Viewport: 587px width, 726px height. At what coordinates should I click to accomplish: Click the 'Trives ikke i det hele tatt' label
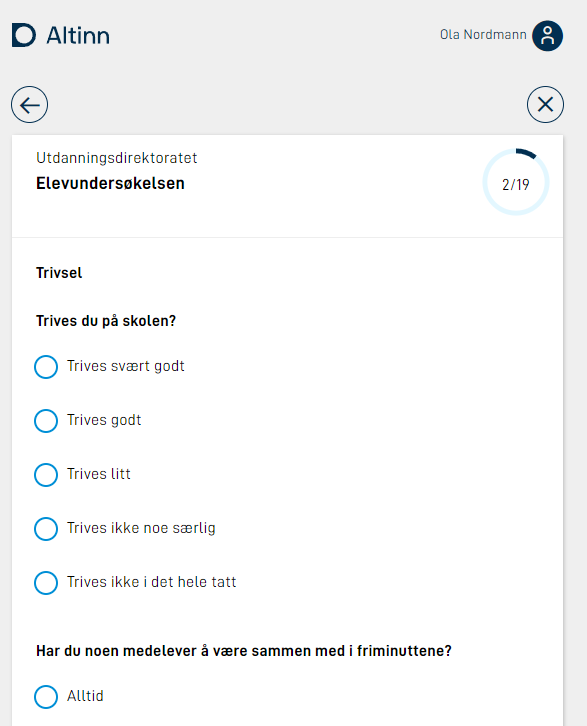coord(151,582)
